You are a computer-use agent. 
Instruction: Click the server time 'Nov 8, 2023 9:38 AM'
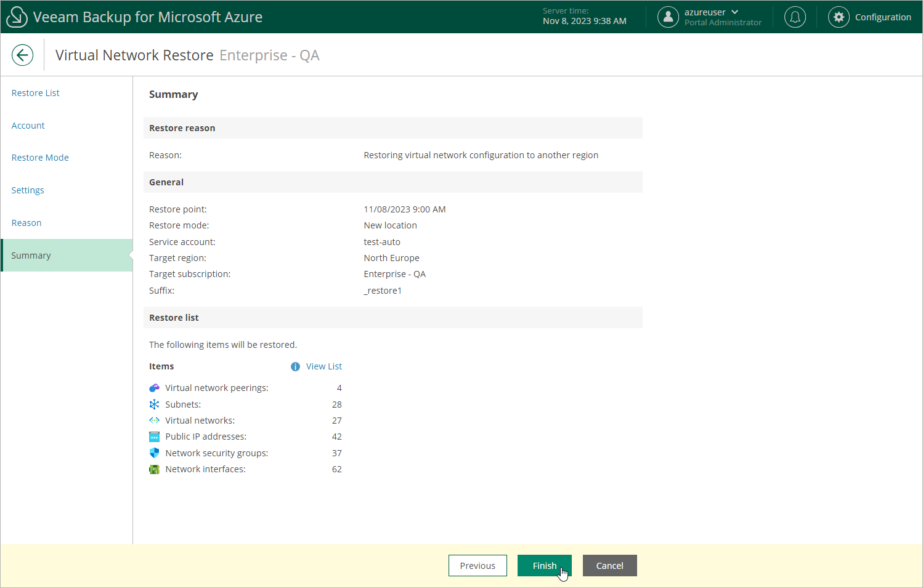(585, 21)
